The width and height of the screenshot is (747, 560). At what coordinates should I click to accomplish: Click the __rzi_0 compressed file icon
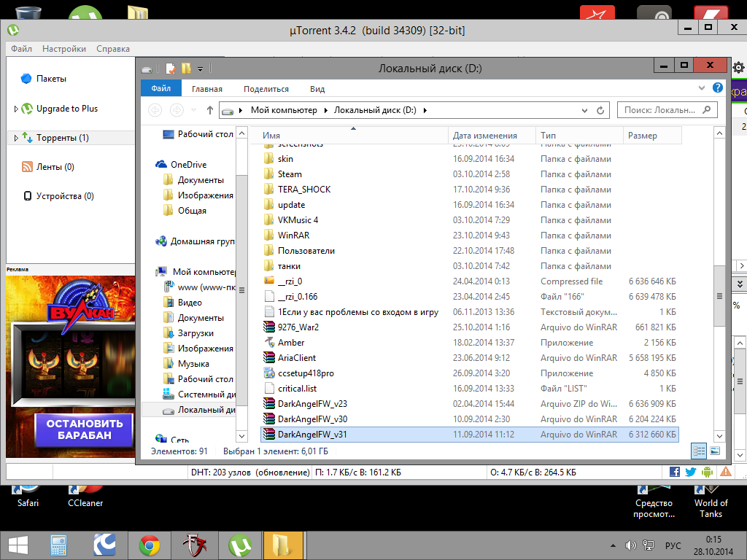coord(269,281)
